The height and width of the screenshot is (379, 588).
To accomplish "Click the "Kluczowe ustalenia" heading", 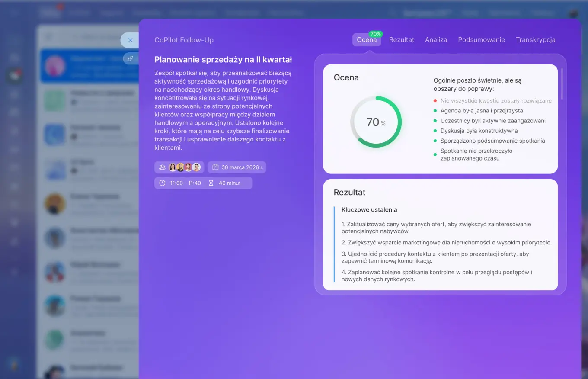I will point(369,210).
